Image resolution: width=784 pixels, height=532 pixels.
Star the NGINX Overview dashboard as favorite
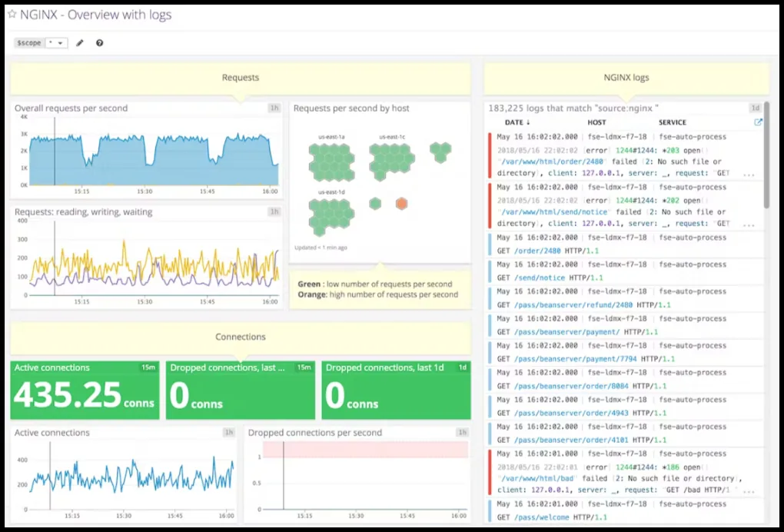click(12, 14)
